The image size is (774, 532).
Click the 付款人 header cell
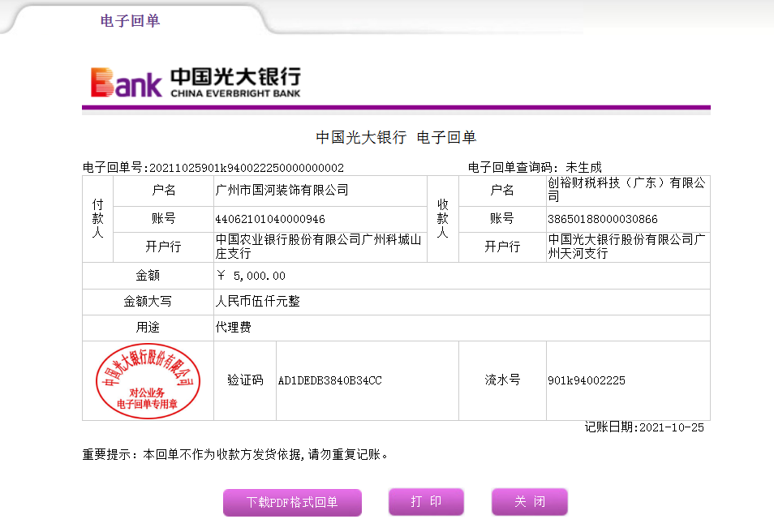(x=97, y=219)
